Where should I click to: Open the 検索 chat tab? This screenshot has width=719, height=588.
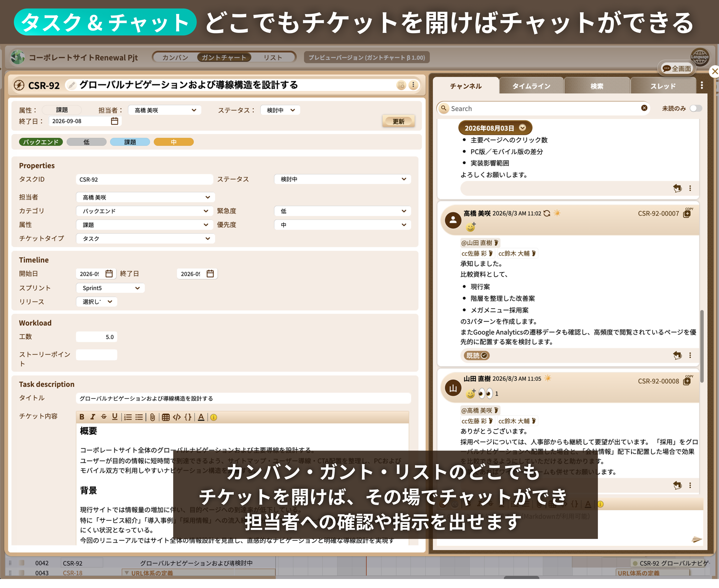pyautogui.click(x=597, y=86)
